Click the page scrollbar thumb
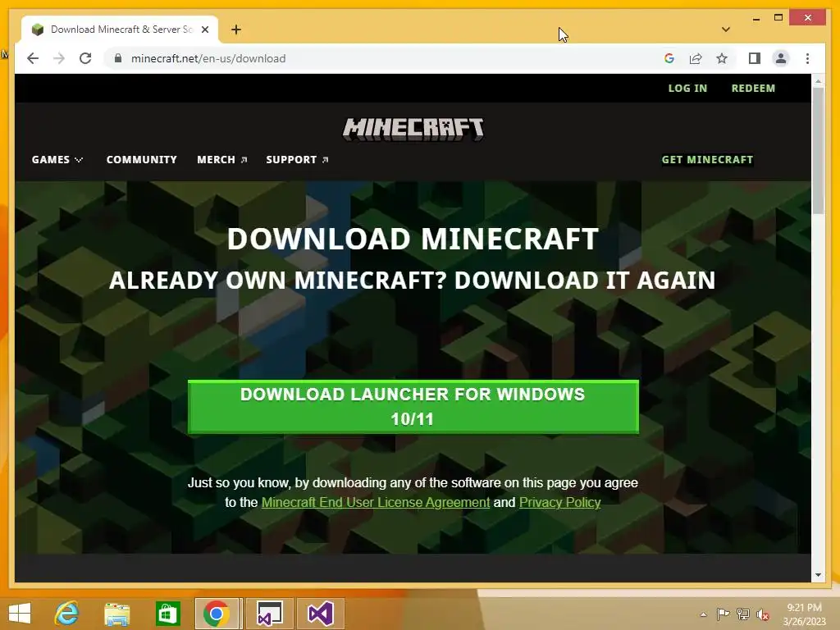Image resolution: width=840 pixels, height=630 pixels. pyautogui.click(x=818, y=150)
